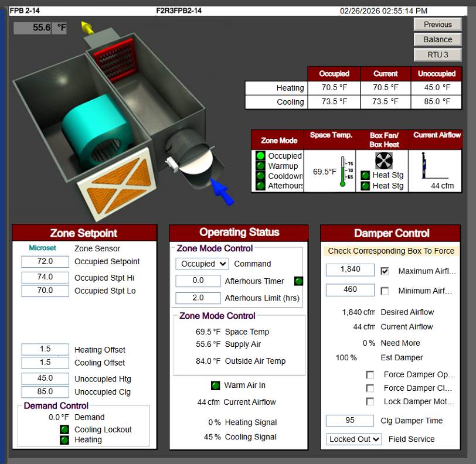Click the yellow supply air arrow
Image resolution: width=476 pixels, height=464 pixels.
(x=88, y=27)
